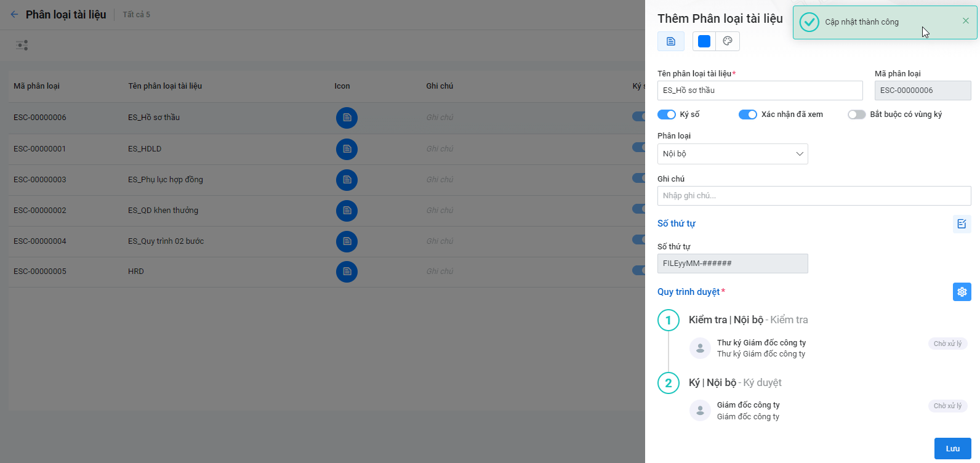Enable Bắt buộc có vùng ký toggle
Screen dimensions: 980x463
[x=856, y=115]
